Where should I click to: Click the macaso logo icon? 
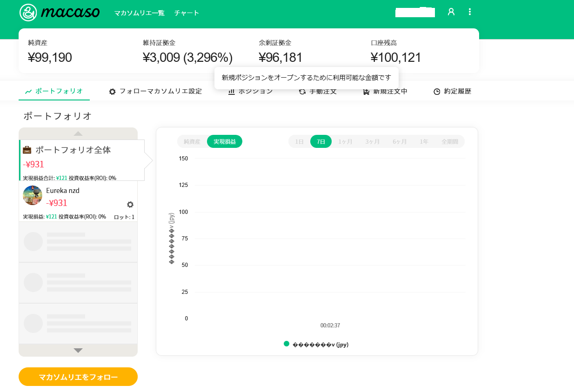(x=28, y=13)
